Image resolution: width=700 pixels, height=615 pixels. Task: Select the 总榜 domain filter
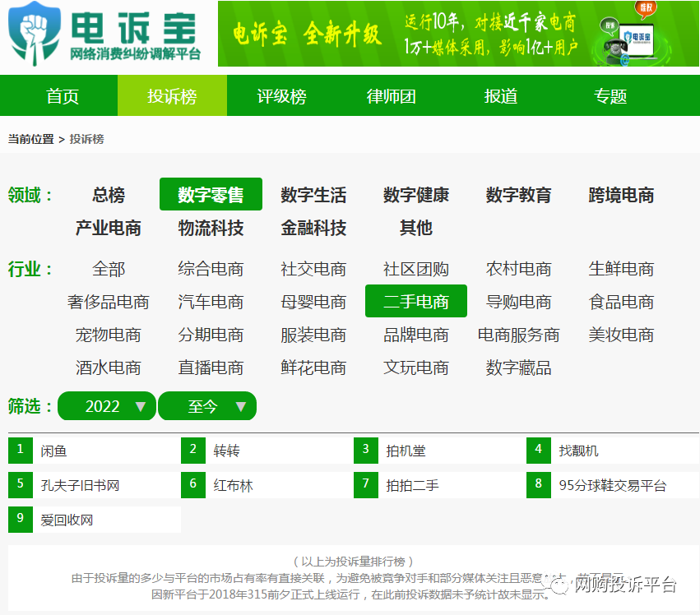pyautogui.click(x=109, y=195)
